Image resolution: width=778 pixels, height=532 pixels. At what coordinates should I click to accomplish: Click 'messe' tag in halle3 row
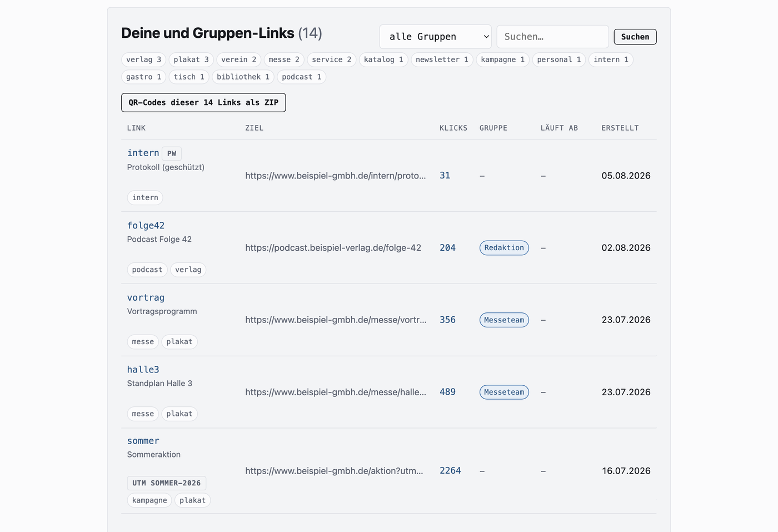pyautogui.click(x=143, y=414)
